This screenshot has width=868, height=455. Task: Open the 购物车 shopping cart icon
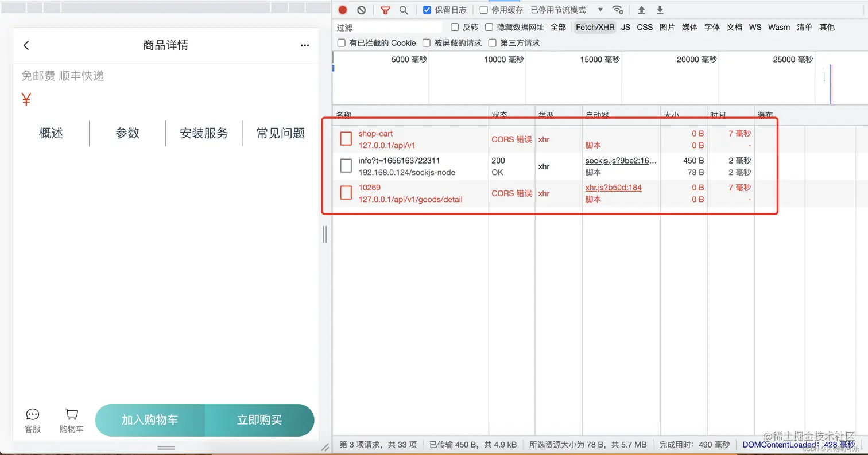(x=71, y=414)
